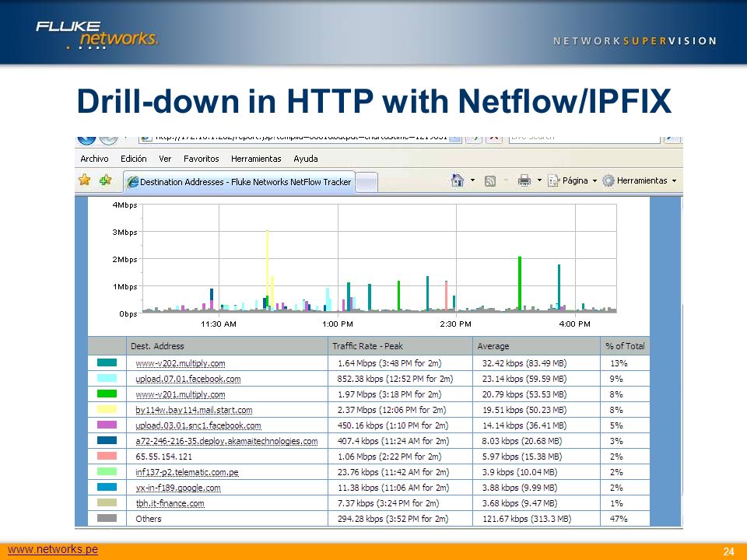This screenshot has height=560, width=747.
Task: Open a new blank browser tab
Action: pos(366,182)
